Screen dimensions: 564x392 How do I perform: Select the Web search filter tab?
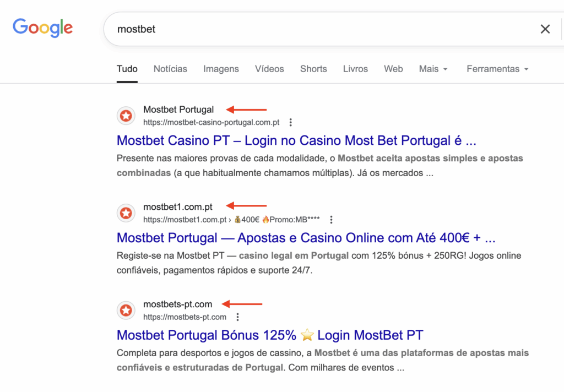click(x=393, y=69)
